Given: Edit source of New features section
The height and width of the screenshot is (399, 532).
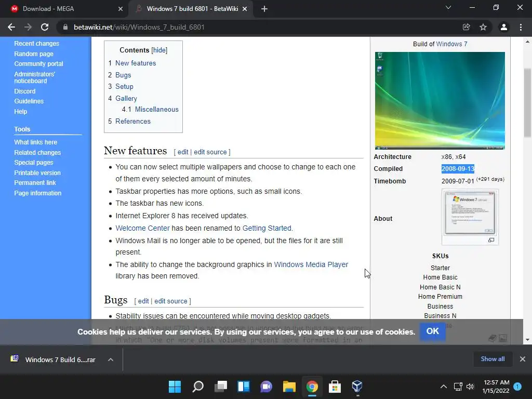Looking at the screenshot, I should (x=210, y=152).
